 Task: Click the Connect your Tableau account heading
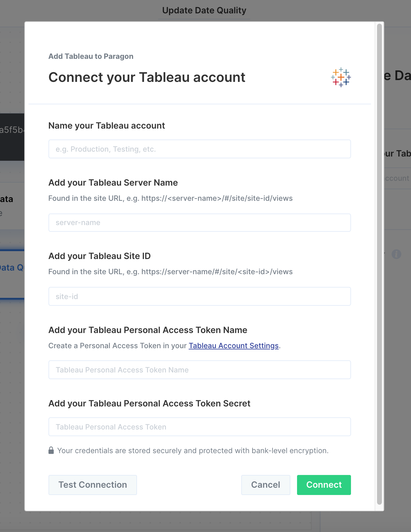coord(147,77)
